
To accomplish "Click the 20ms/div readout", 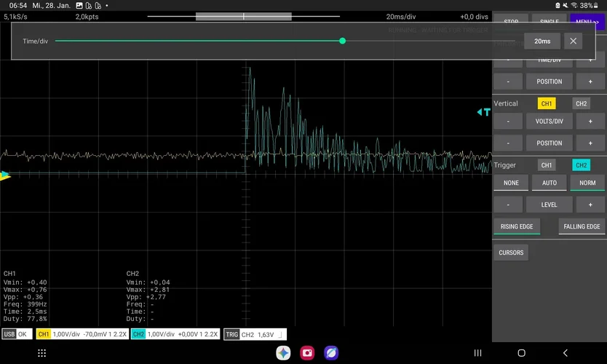I will pos(401,17).
